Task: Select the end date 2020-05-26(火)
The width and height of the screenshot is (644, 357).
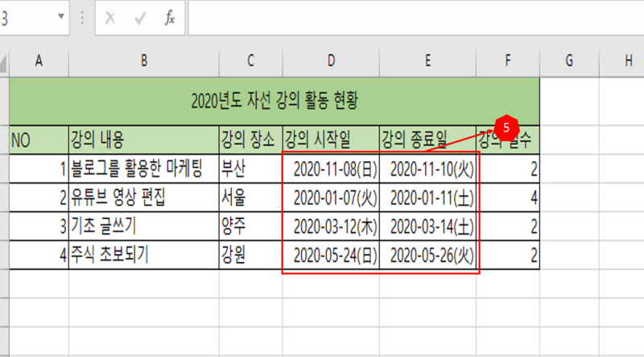Action: 427,255
